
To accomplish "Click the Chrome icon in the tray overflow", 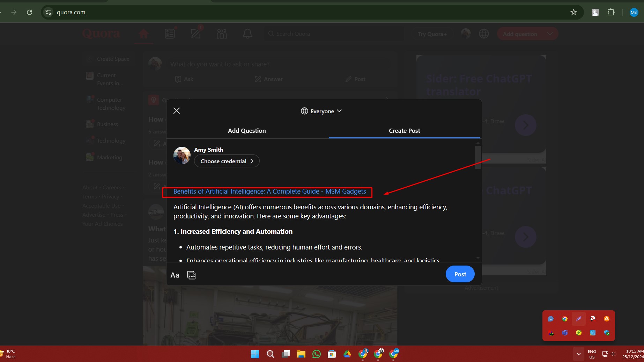I will tap(565, 319).
